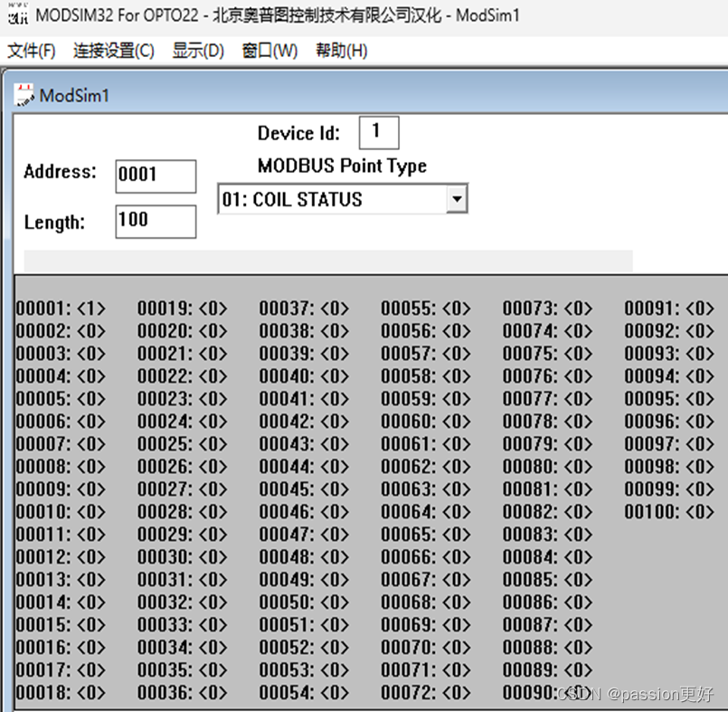The width and height of the screenshot is (728, 712).
Task: Select coil entry 00037: <0>
Action: (x=304, y=309)
